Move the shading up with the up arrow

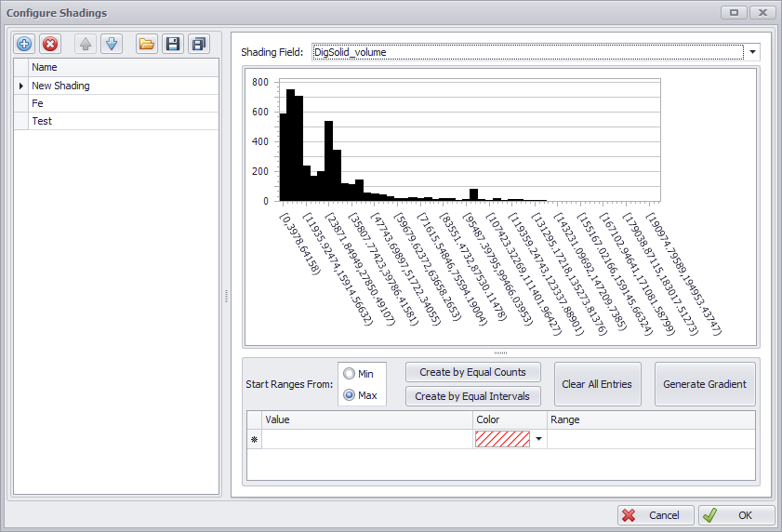pyautogui.click(x=86, y=44)
